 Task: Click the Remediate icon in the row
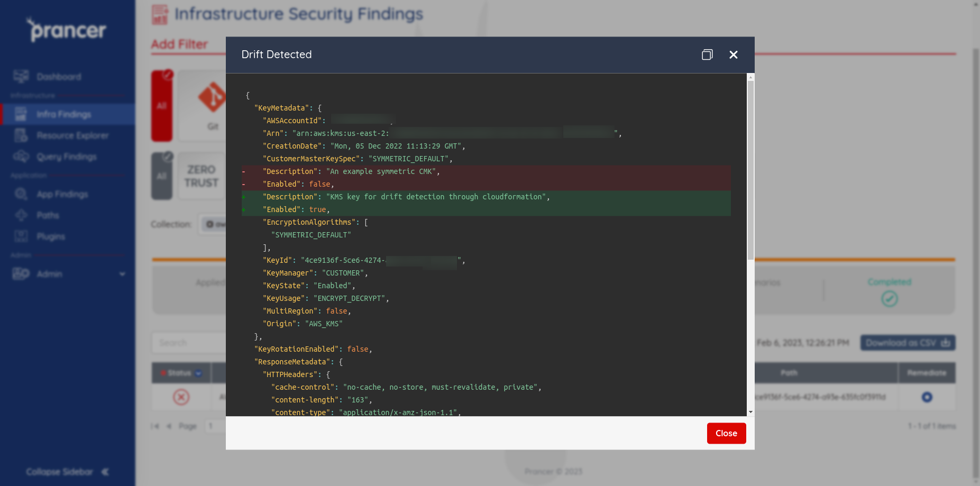927,397
